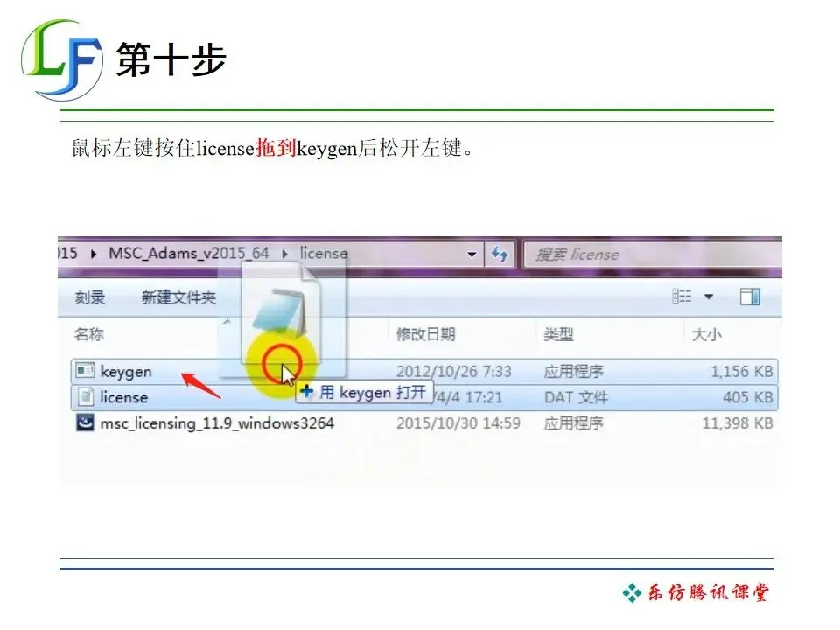Click the license DAT file icon
Image resolution: width=840 pixels, height=630 pixels.
coord(86,397)
